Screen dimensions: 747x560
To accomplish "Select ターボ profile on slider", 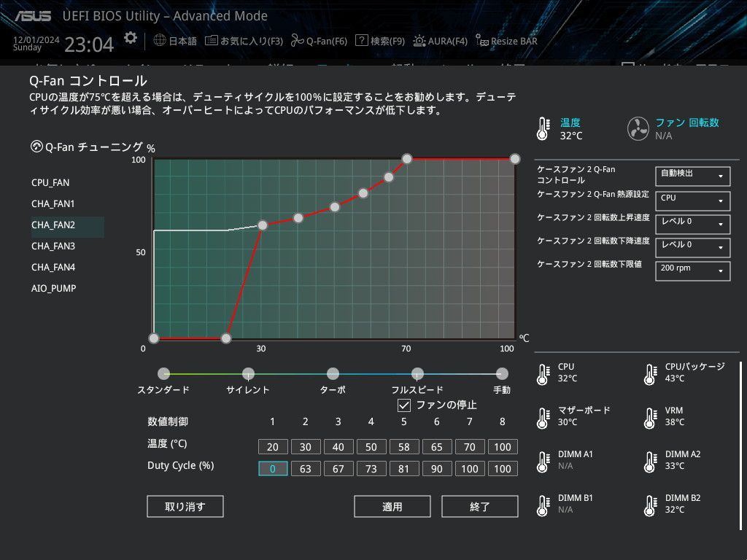I will coord(333,374).
